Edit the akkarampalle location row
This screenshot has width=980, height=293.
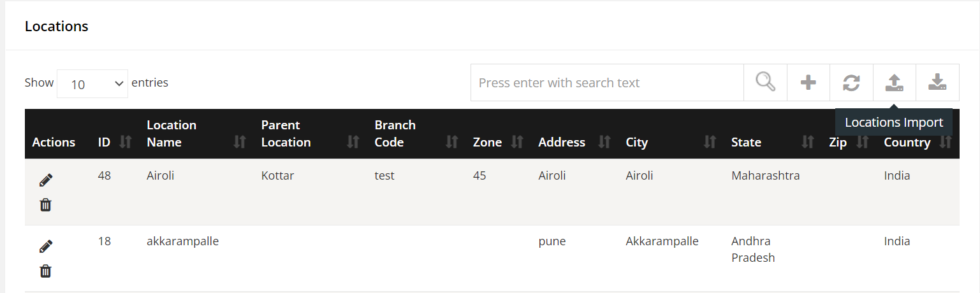pyautogui.click(x=45, y=247)
